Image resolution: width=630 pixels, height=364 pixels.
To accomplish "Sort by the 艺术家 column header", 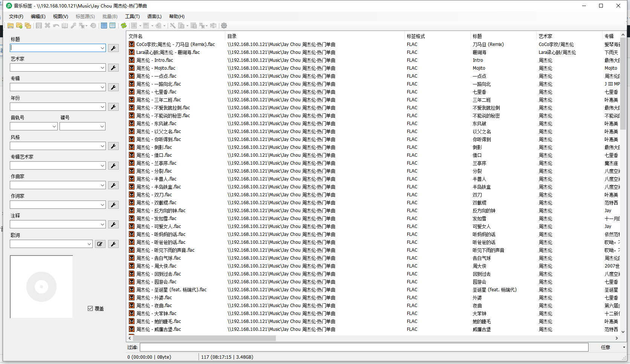I will point(569,36).
